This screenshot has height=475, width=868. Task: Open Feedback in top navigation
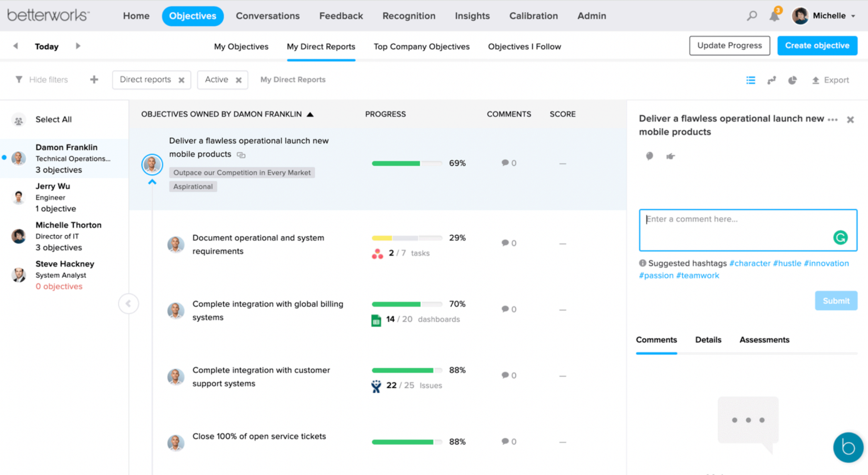coord(341,16)
